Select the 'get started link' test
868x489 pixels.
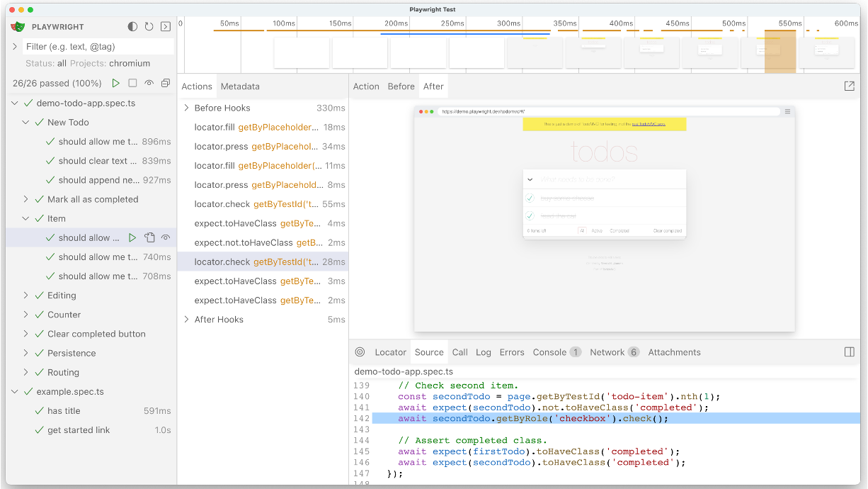pos(79,430)
